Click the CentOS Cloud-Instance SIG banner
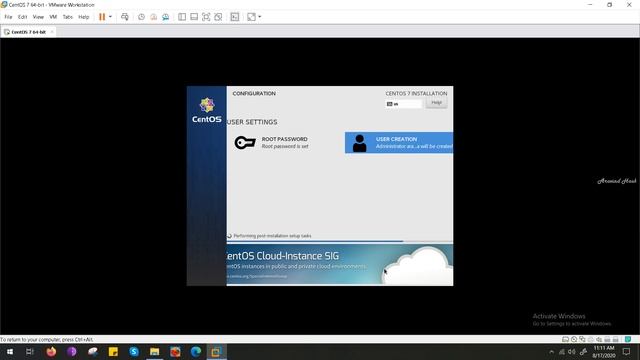Viewport: 640px width, 360px height. (340, 264)
